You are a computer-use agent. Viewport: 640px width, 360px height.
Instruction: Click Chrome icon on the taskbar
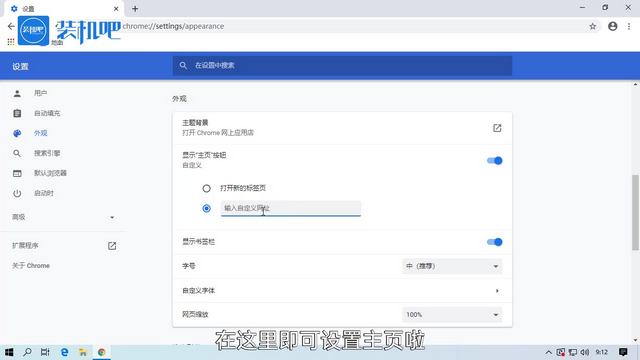click(x=101, y=352)
